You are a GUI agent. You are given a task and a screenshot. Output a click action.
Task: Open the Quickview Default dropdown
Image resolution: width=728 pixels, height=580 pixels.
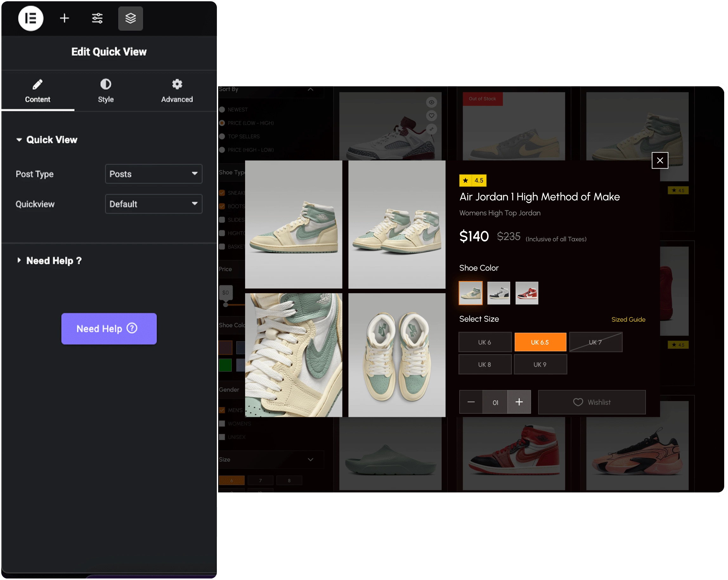tap(154, 204)
